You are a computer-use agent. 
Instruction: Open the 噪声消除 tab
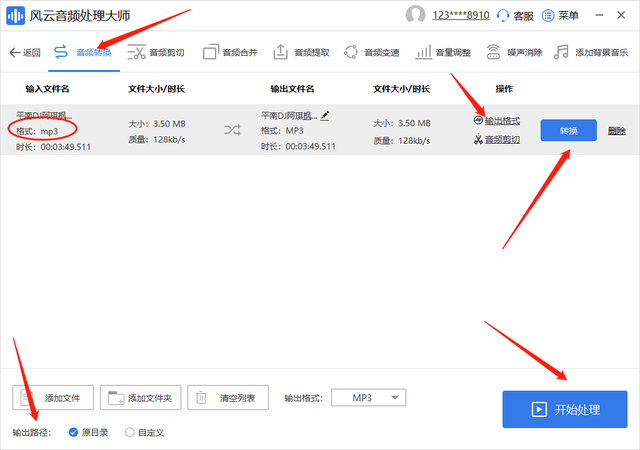click(514, 52)
